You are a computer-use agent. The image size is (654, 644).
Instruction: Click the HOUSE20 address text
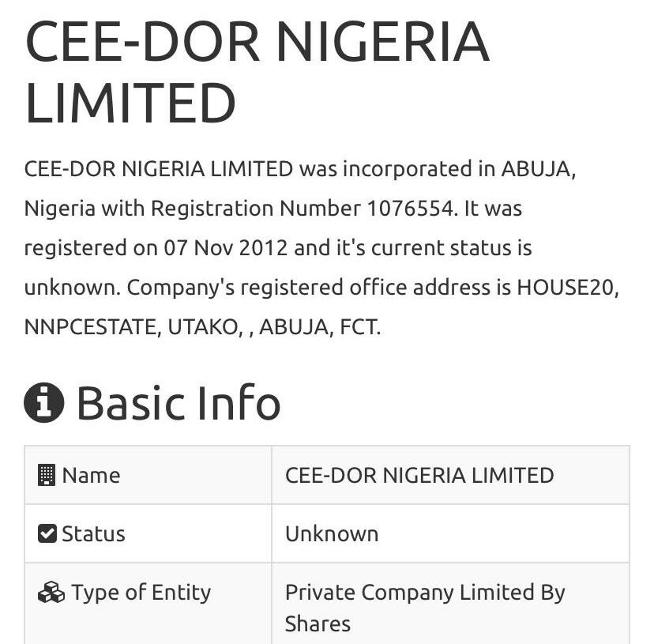[x=566, y=287]
